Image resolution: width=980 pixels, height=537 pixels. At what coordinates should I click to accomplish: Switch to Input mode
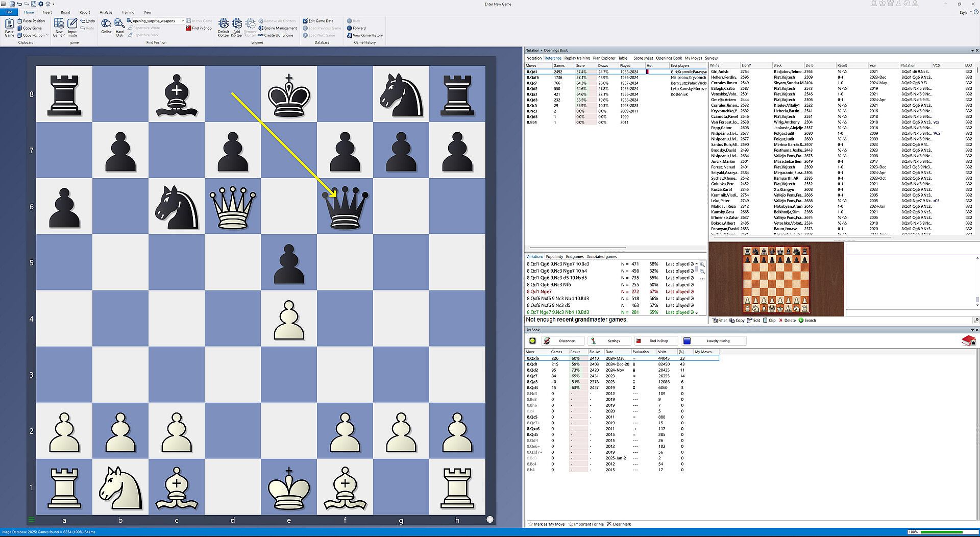tap(72, 28)
